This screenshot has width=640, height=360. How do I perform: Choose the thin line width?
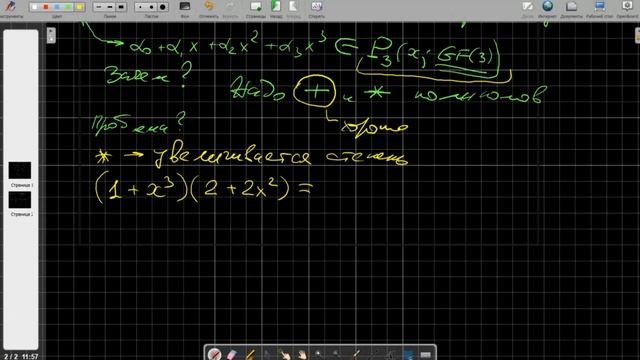[x=98, y=7]
